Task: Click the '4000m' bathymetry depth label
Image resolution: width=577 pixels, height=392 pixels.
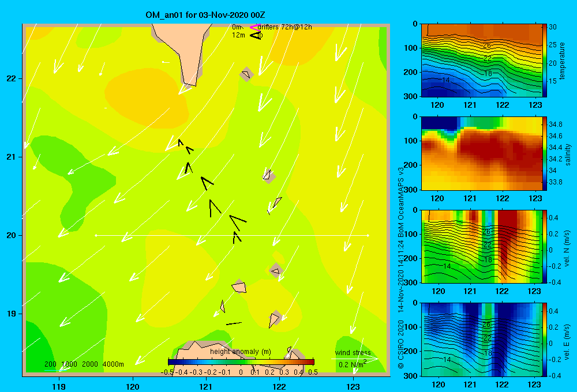Action: click(113, 364)
